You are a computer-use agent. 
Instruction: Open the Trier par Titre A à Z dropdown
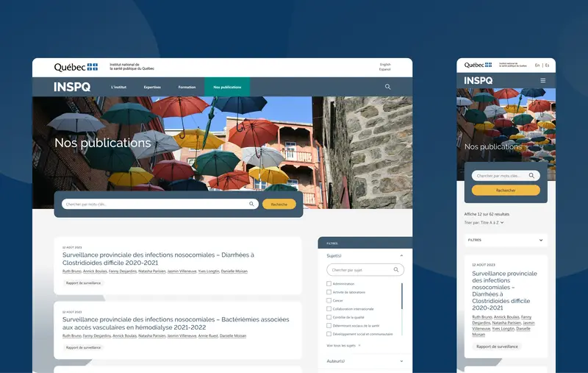pos(484,222)
